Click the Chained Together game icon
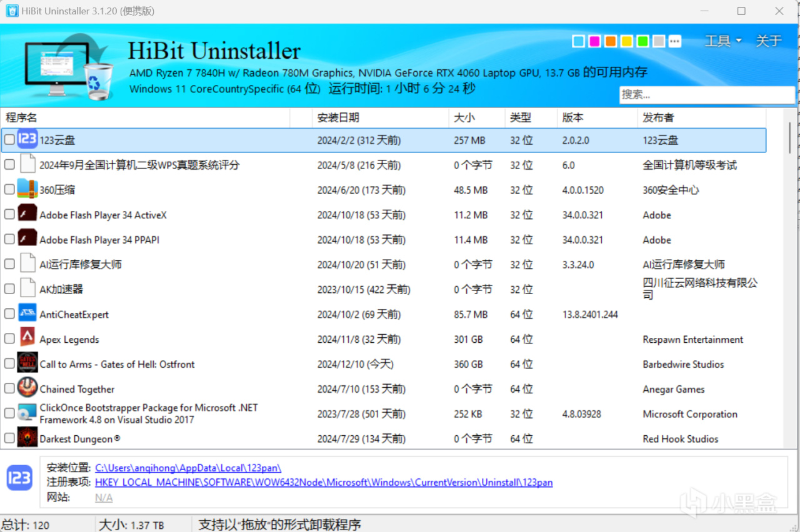 click(27, 388)
